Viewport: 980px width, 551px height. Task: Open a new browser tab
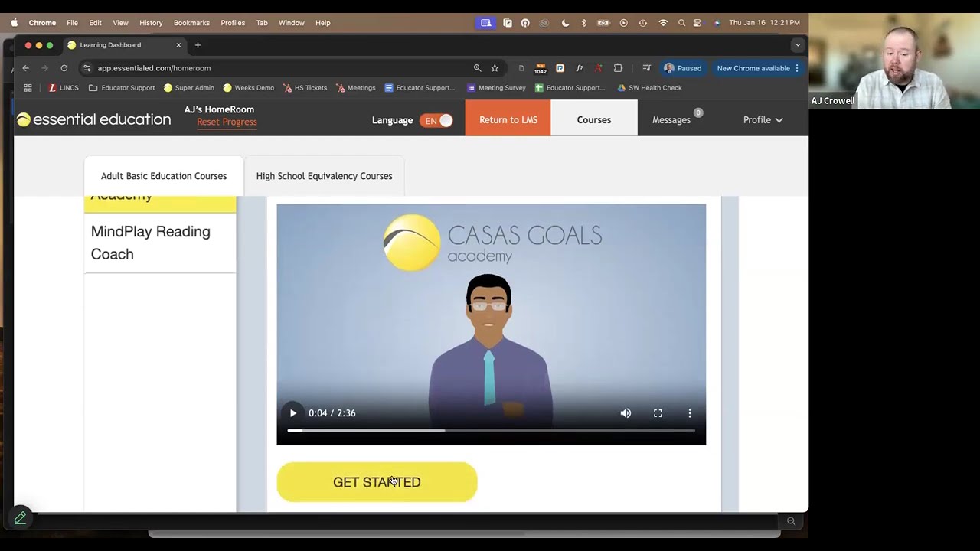tap(198, 45)
